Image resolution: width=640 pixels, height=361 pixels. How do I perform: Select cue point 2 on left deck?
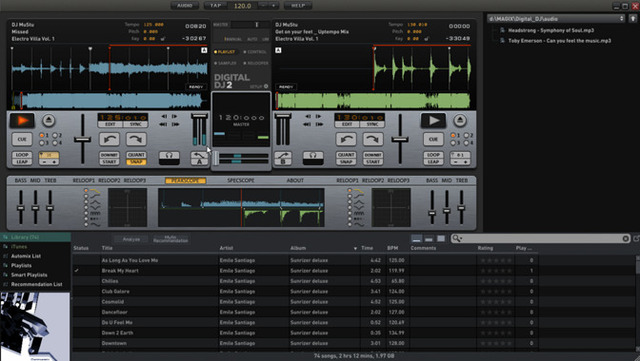tap(55, 135)
